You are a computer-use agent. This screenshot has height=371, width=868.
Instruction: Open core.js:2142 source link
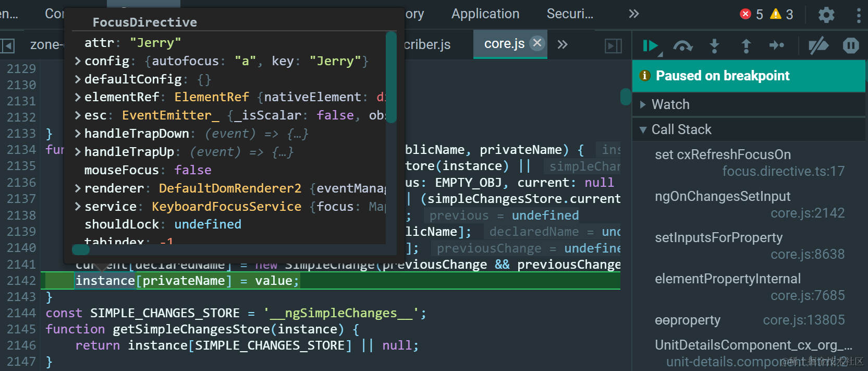click(x=808, y=213)
